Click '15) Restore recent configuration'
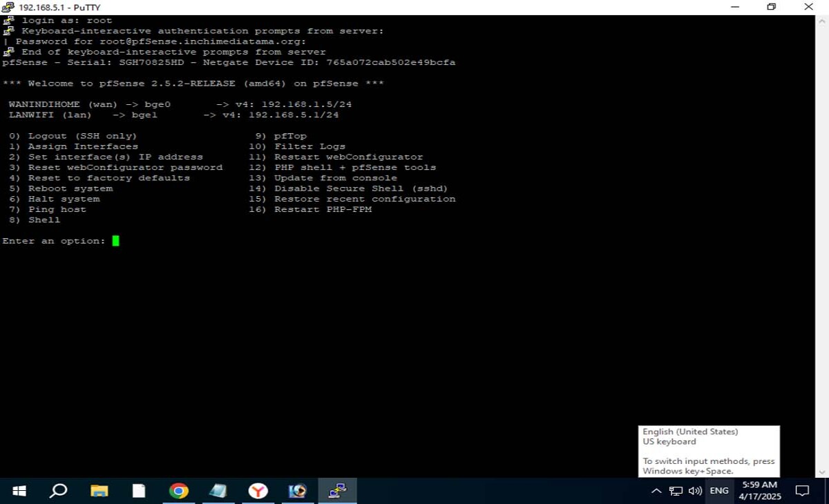Image resolution: width=829 pixels, height=504 pixels. pyautogui.click(x=352, y=199)
